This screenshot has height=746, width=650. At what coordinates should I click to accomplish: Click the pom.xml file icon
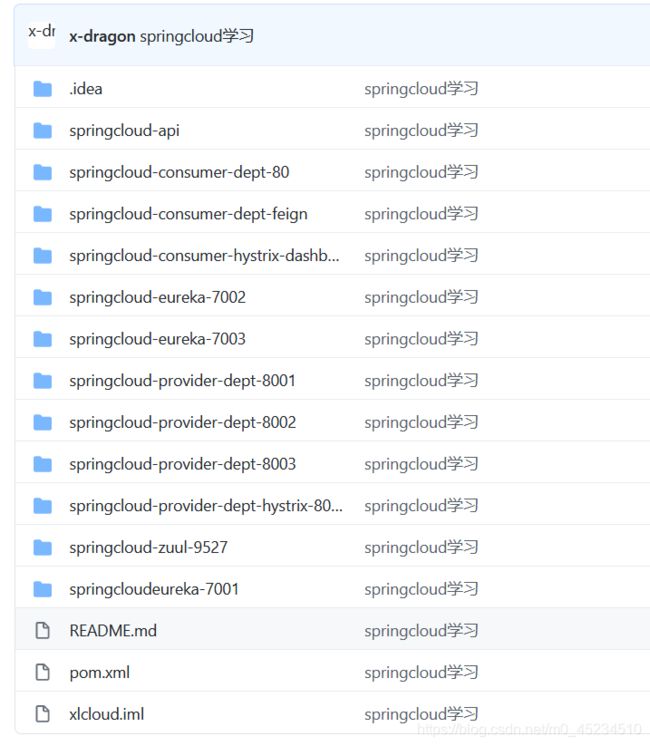click(x=43, y=673)
